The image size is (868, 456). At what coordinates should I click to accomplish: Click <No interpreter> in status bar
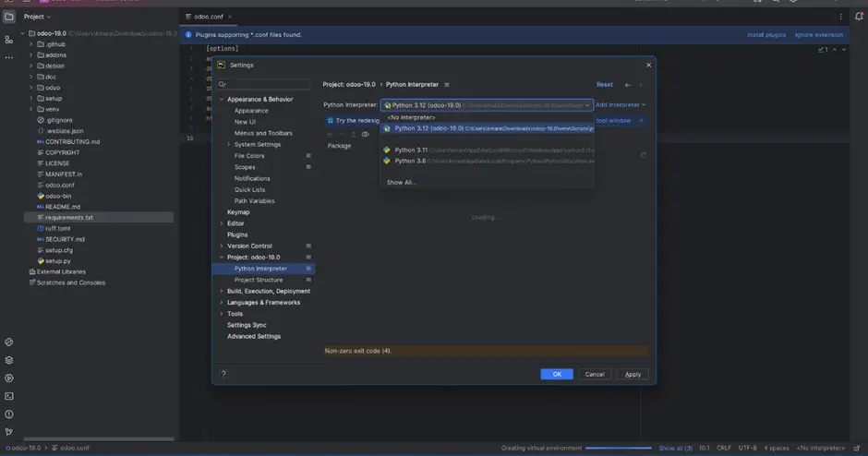pyautogui.click(x=820, y=449)
